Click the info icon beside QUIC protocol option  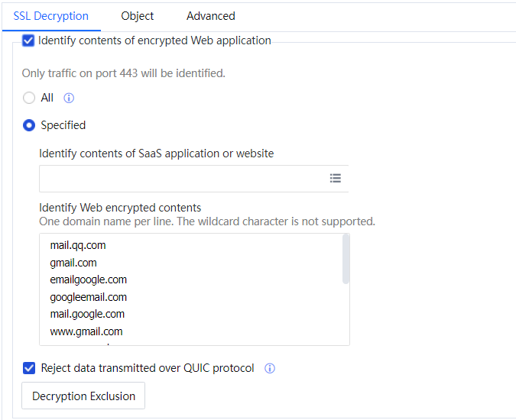pos(269,369)
